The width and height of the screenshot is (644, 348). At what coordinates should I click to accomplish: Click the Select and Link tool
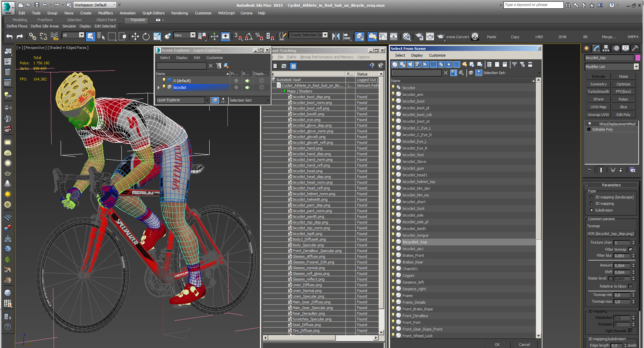(x=33, y=37)
